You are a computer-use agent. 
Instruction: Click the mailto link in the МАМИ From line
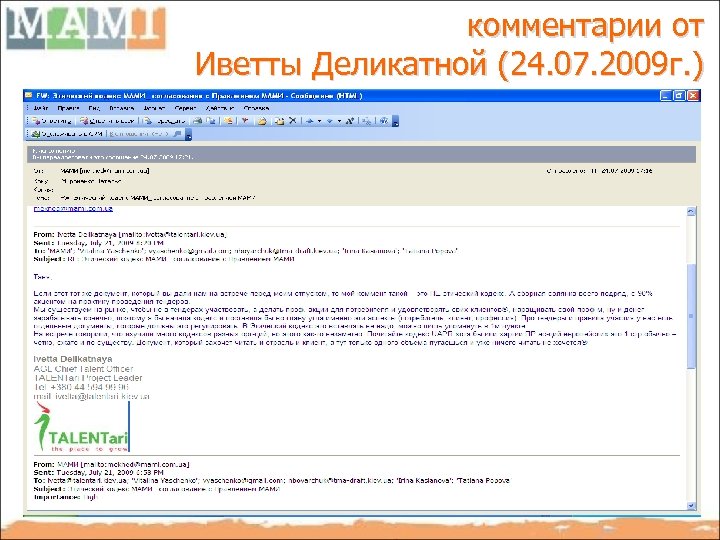tap(135, 464)
